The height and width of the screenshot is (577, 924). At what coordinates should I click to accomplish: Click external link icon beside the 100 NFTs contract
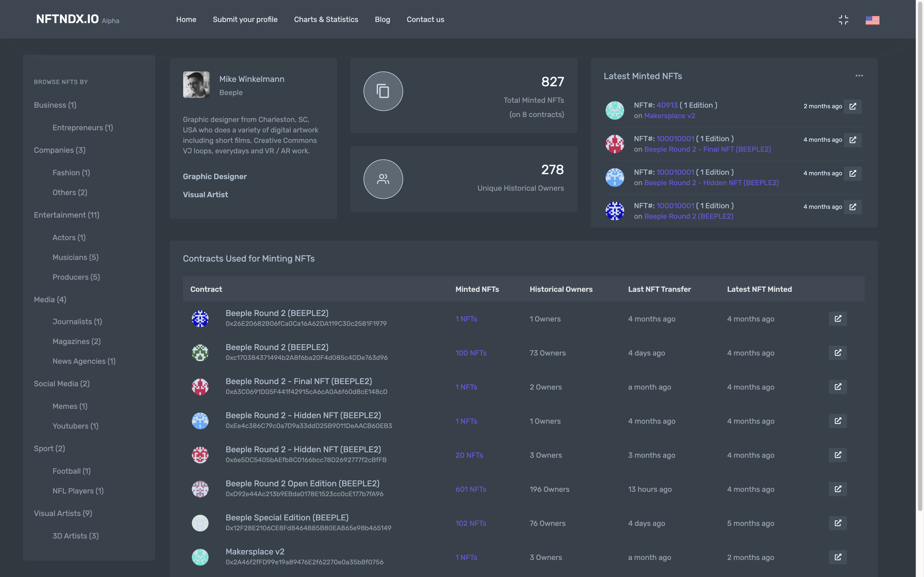click(x=838, y=353)
